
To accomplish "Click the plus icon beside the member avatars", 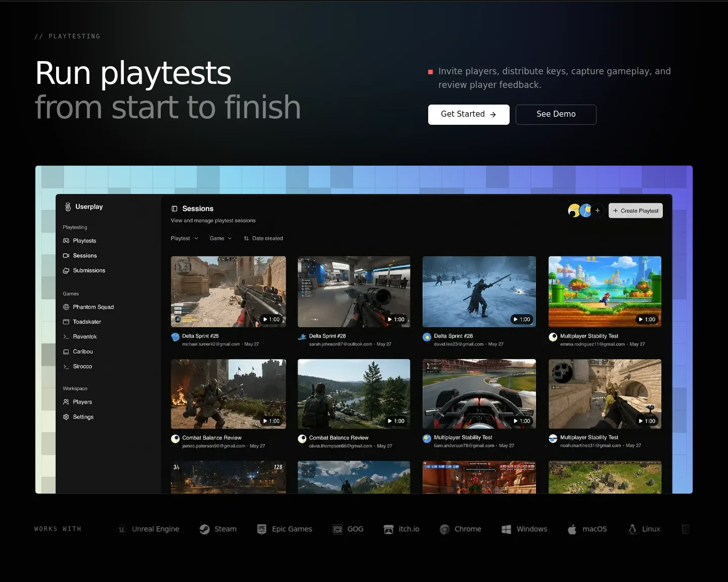I will 598,211.
